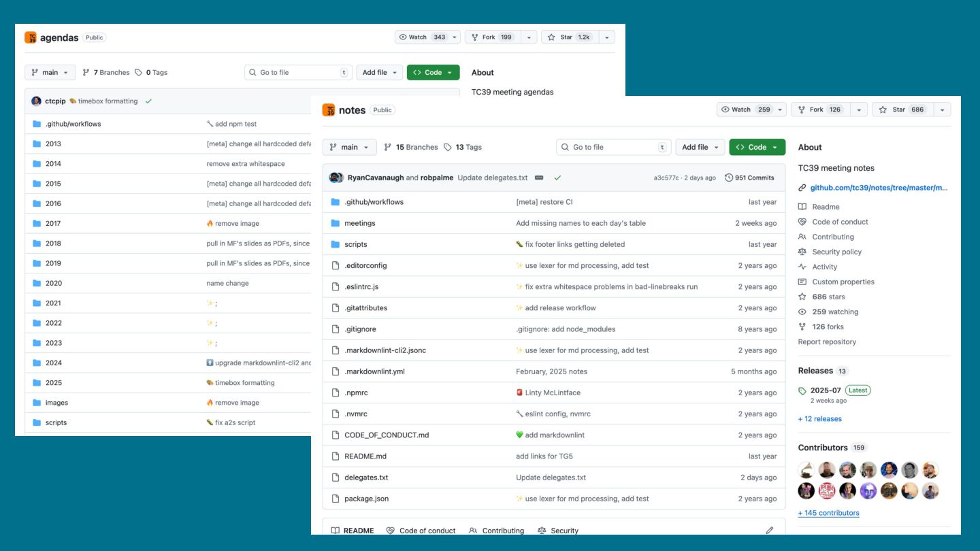Open green Code dropdown in agendas repo
Screen dimensions: 980x551
tap(433, 72)
